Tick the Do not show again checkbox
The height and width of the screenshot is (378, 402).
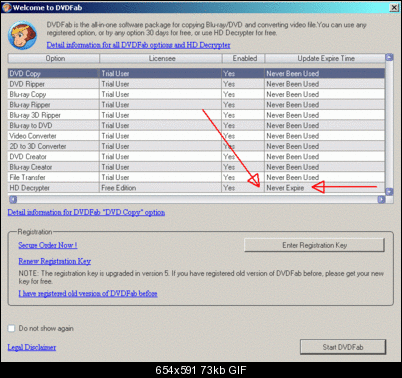pyautogui.click(x=11, y=328)
